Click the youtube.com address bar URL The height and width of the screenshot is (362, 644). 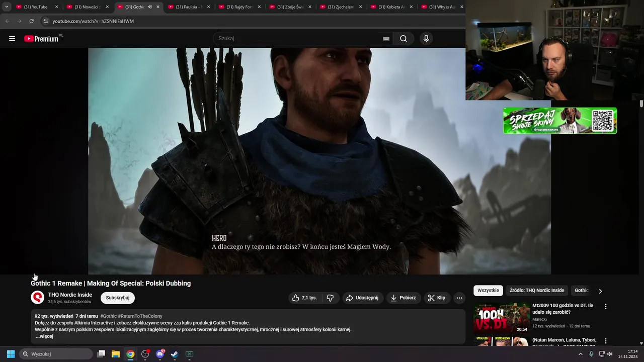click(x=93, y=21)
